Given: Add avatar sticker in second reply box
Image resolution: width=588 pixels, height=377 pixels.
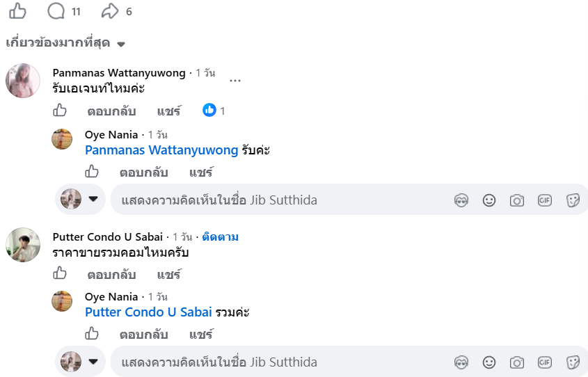Looking at the screenshot, I should (x=461, y=362).
